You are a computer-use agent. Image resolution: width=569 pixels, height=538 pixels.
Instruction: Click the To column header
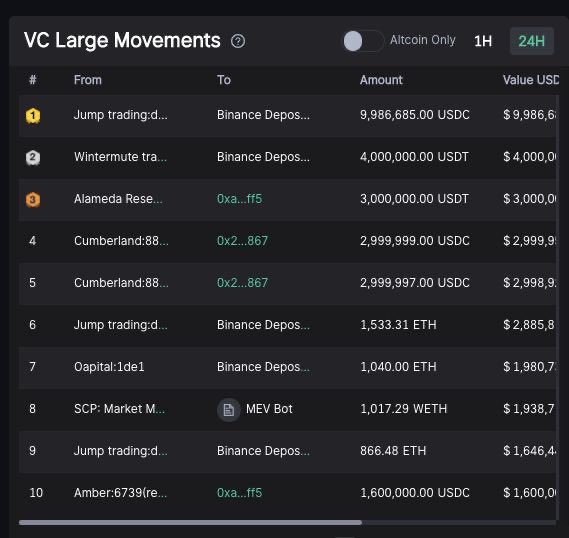224,80
